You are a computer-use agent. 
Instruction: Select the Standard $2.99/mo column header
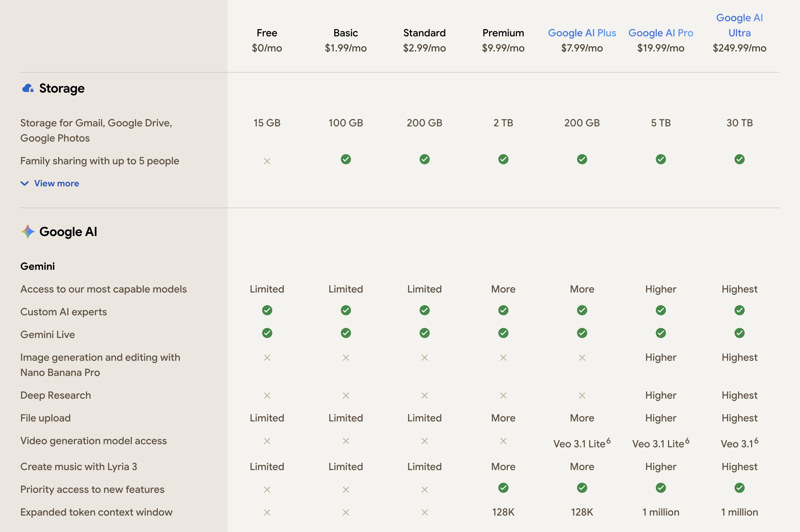point(424,40)
